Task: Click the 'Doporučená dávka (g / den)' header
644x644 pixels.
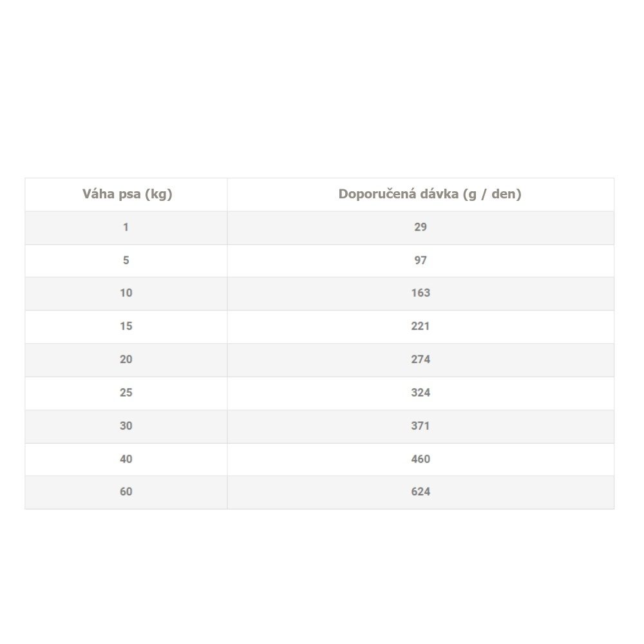Action: pyautogui.click(x=430, y=194)
